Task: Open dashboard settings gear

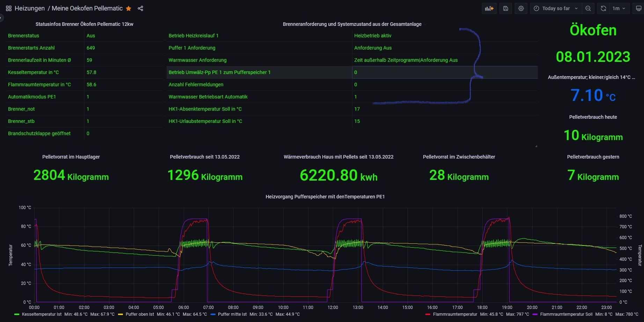Action: coord(521,8)
